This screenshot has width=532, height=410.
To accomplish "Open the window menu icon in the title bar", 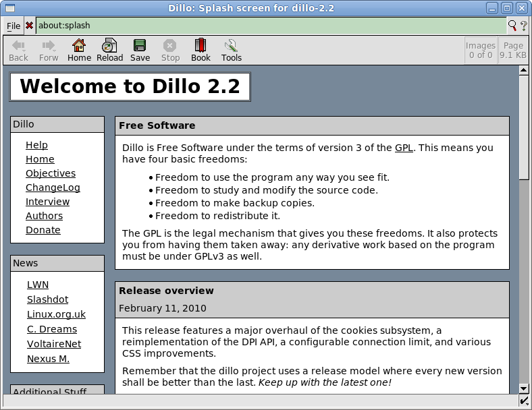I will [x=10, y=8].
